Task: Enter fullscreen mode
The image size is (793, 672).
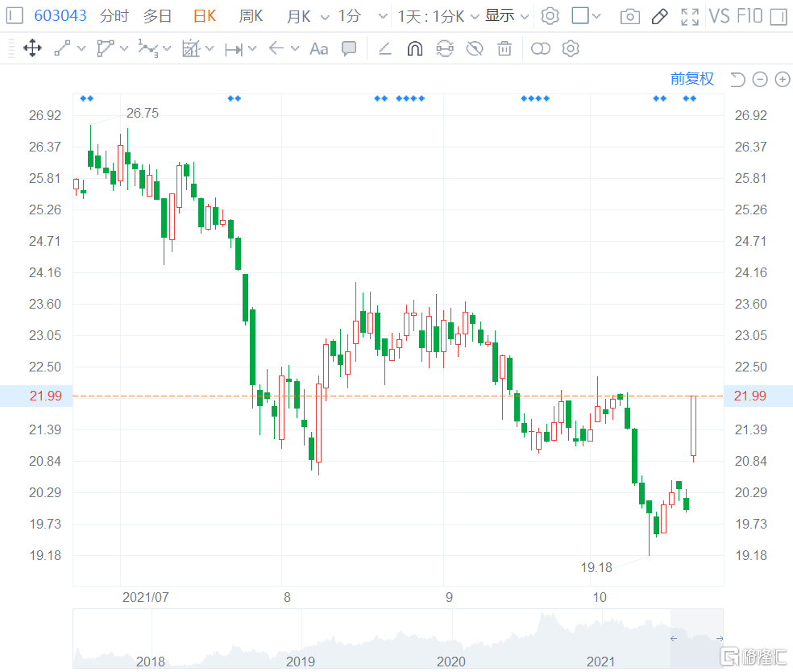Action: (690, 17)
